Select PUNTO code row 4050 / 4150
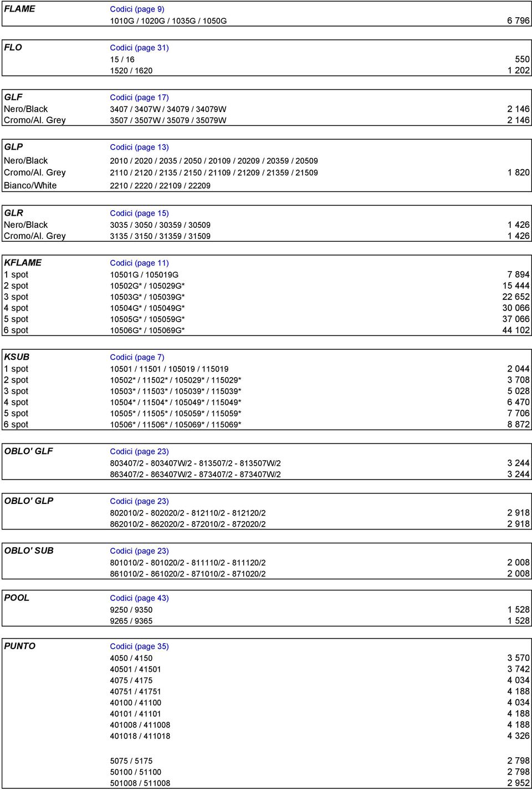The image size is (532, 790). (131, 658)
